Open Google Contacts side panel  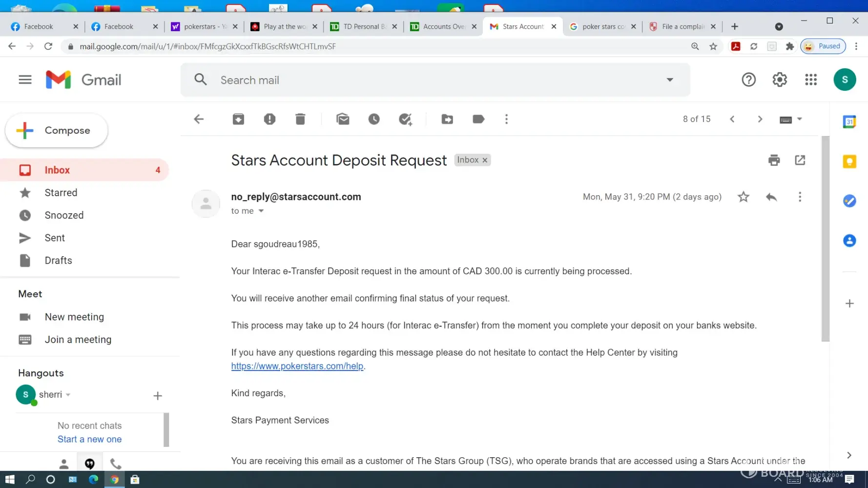(x=849, y=241)
